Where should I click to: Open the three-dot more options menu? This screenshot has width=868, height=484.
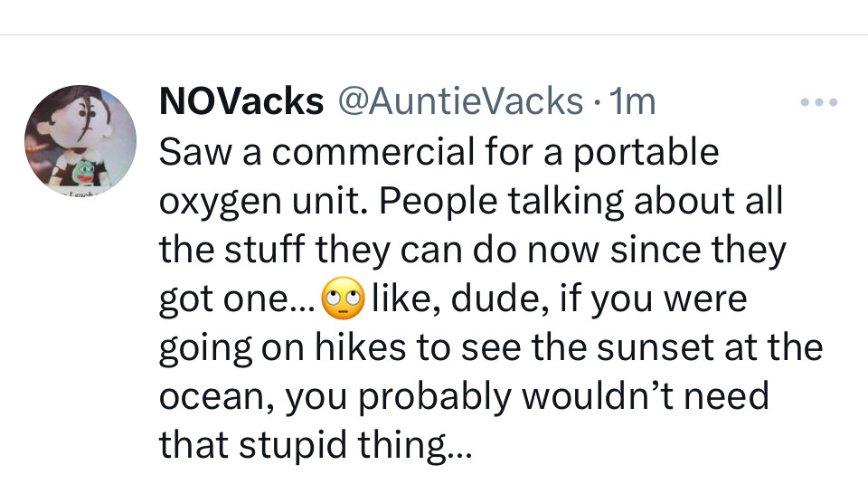click(820, 103)
